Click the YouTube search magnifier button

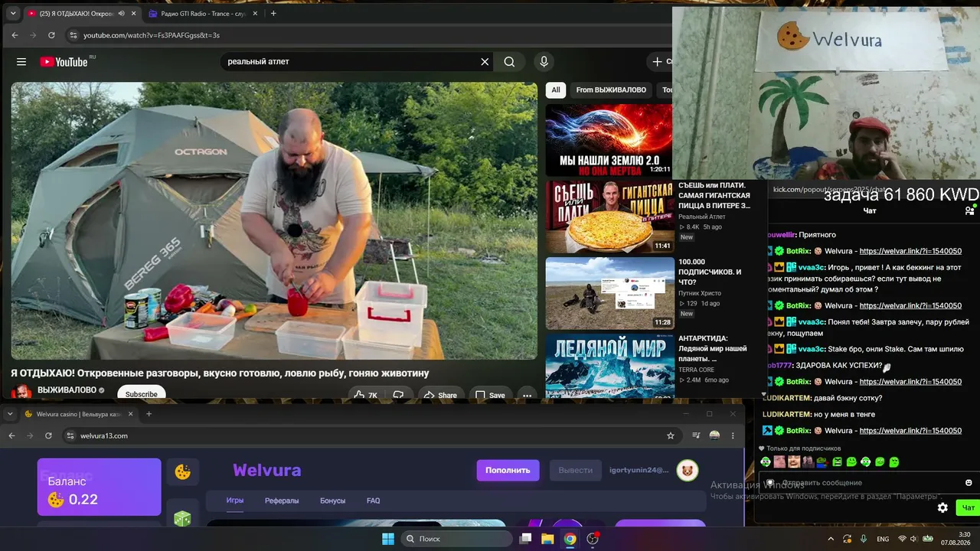point(509,62)
